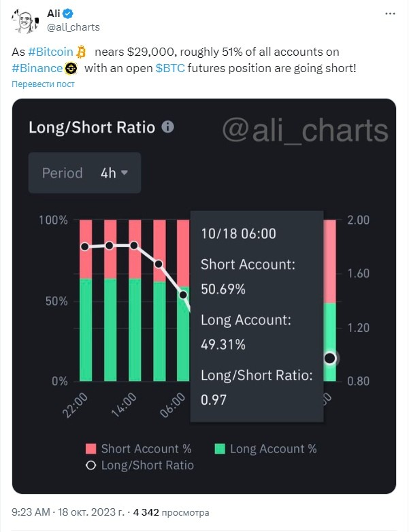Click the Ali profile avatar image
This screenshot has width=409, height=532.
click(25, 21)
